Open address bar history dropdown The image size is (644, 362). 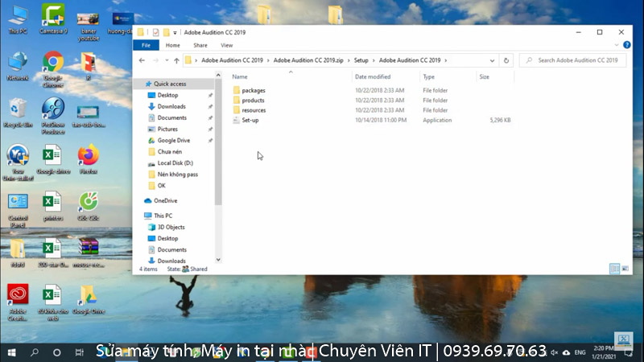coord(492,60)
